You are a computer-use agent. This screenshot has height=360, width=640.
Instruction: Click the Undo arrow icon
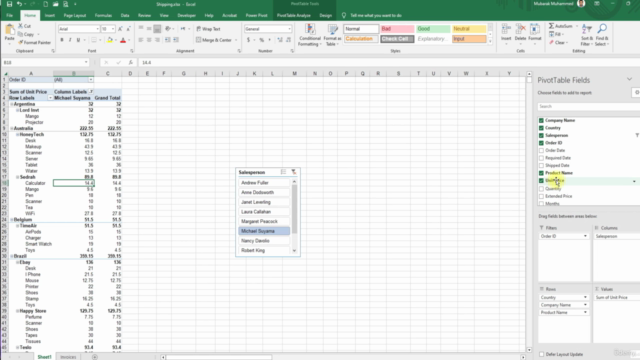(x=19, y=4)
